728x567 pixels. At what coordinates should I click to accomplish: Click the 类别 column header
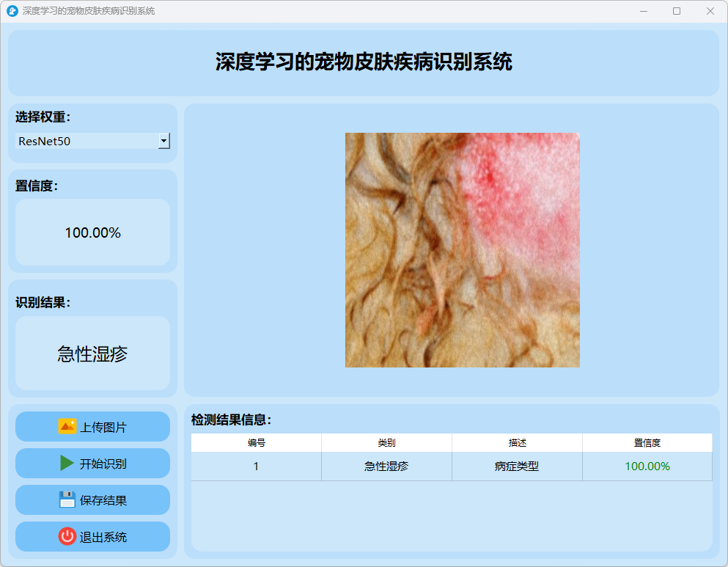coord(387,442)
